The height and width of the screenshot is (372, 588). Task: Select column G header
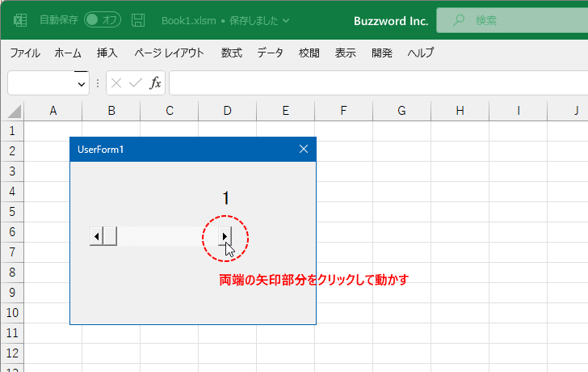[x=401, y=111]
